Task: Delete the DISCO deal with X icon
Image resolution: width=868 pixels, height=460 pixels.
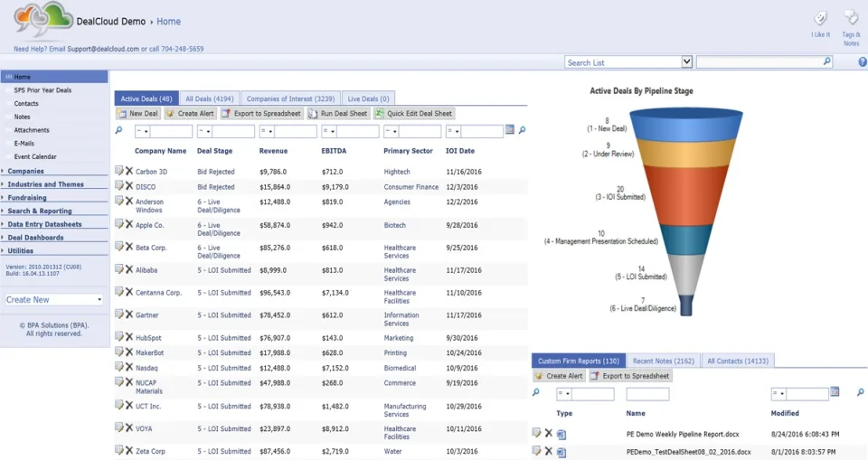Action: click(x=129, y=186)
